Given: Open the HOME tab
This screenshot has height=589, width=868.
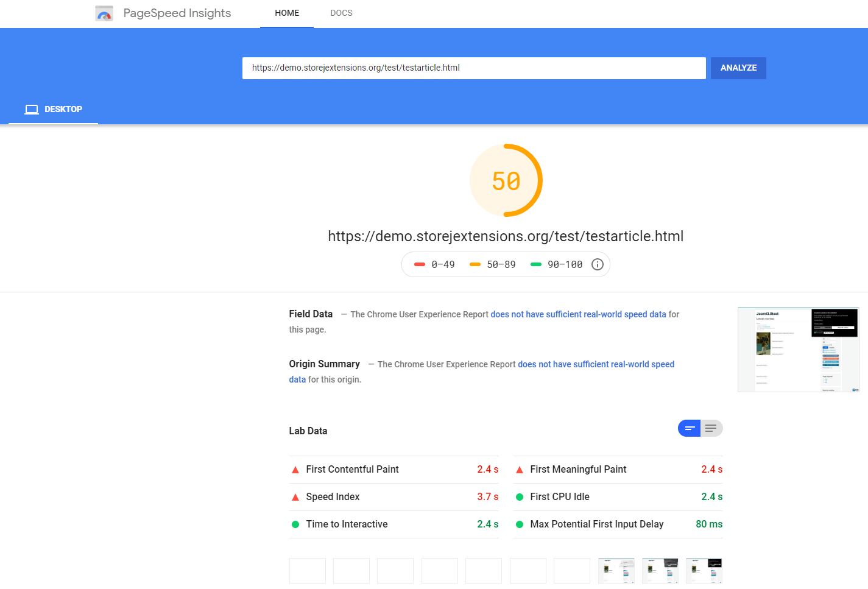Looking at the screenshot, I should [x=287, y=13].
